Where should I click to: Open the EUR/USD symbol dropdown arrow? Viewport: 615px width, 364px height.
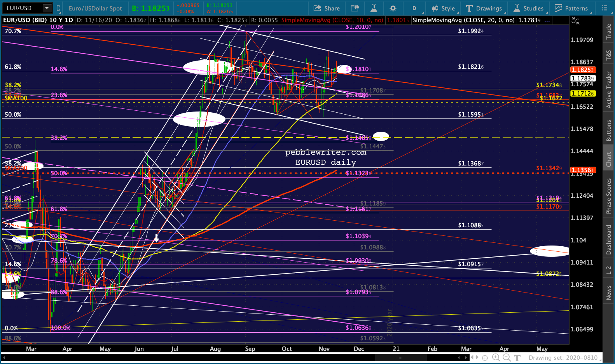pyautogui.click(x=47, y=8)
